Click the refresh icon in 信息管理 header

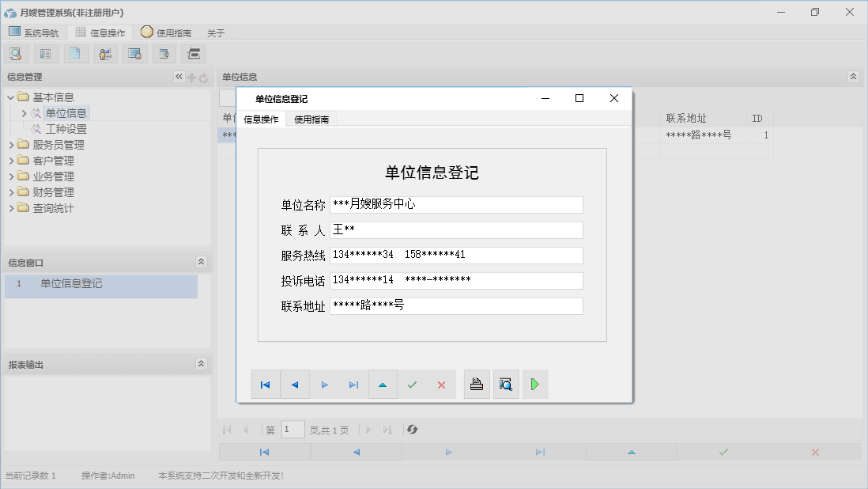click(203, 78)
